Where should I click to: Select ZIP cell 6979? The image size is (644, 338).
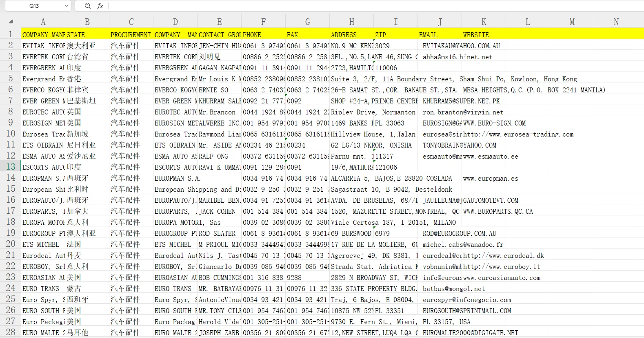395,233
